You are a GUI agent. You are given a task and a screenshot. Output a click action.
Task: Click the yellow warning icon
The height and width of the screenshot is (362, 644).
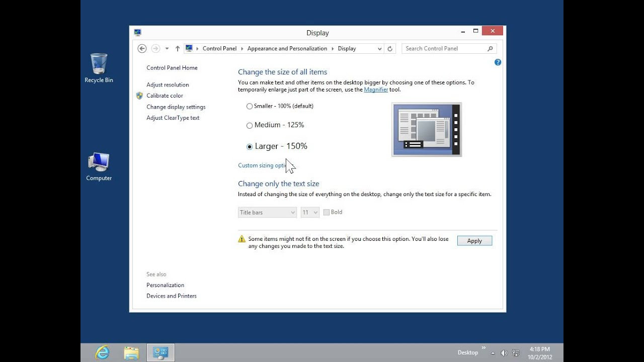coord(242,239)
